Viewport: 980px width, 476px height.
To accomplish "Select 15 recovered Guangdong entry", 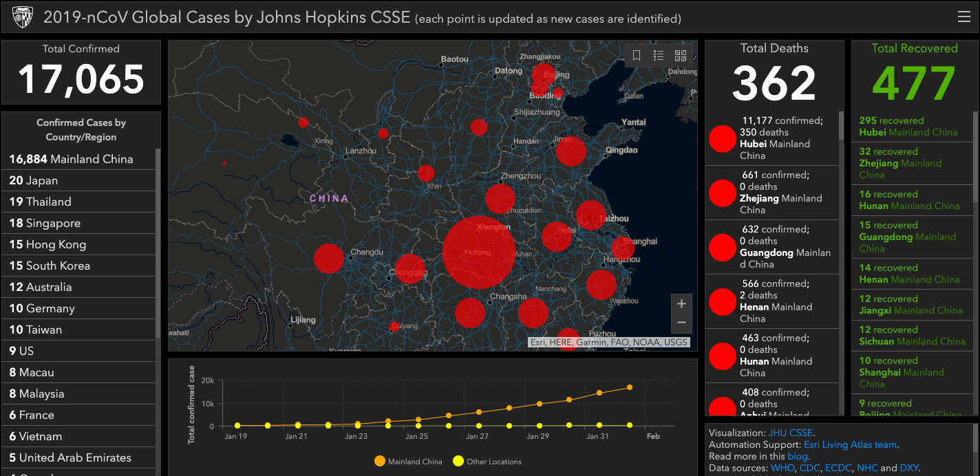I will pyautogui.click(x=913, y=237).
